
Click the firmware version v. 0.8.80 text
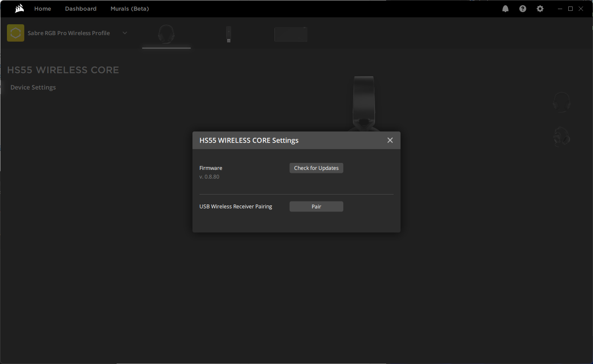pyautogui.click(x=209, y=177)
